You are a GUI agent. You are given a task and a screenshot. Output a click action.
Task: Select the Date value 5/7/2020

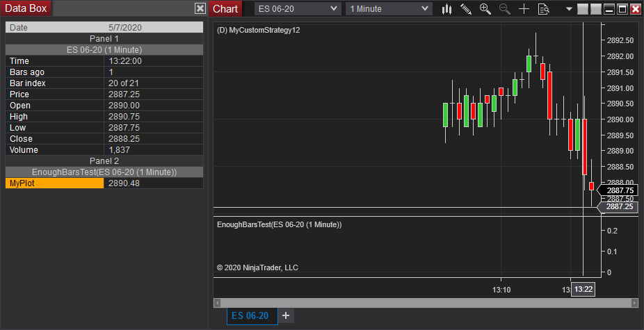pyautogui.click(x=125, y=28)
